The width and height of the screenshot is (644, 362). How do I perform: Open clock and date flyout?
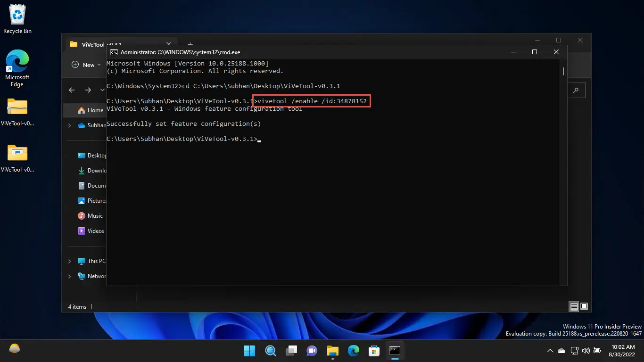click(x=622, y=350)
